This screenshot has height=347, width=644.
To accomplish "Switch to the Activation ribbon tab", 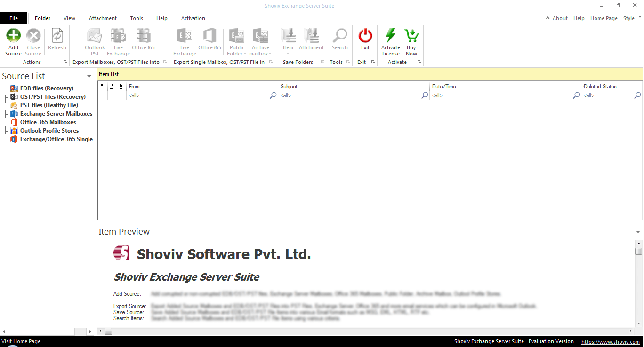I will pos(193,18).
